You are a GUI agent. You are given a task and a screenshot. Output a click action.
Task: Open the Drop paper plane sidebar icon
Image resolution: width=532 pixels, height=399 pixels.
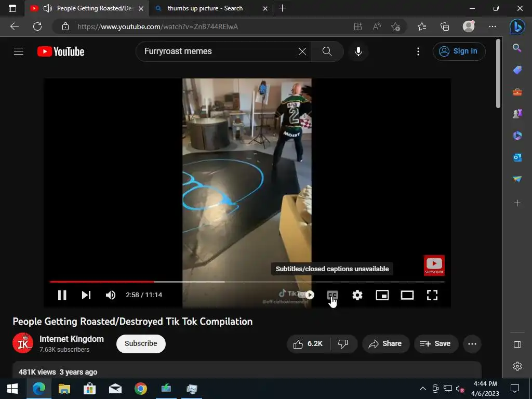pos(517,179)
